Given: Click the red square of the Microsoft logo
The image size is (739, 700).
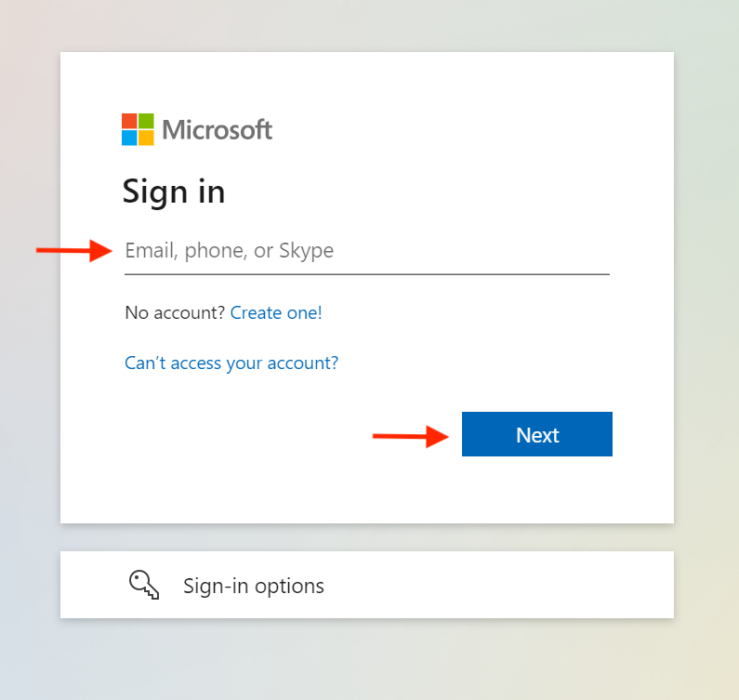Looking at the screenshot, I should [x=129, y=121].
